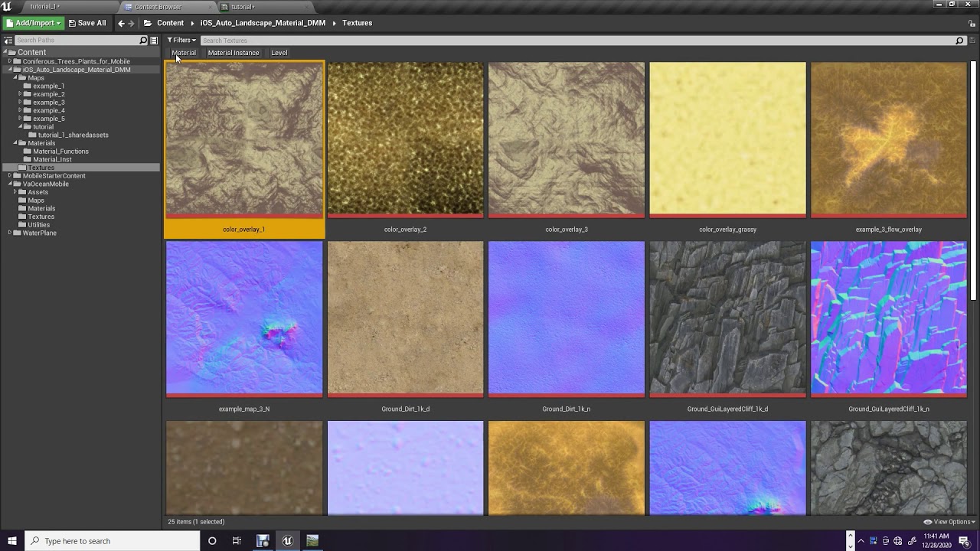This screenshot has width=980, height=551.
Task: Click the network globe tray icon
Action: pyautogui.click(x=898, y=541)
